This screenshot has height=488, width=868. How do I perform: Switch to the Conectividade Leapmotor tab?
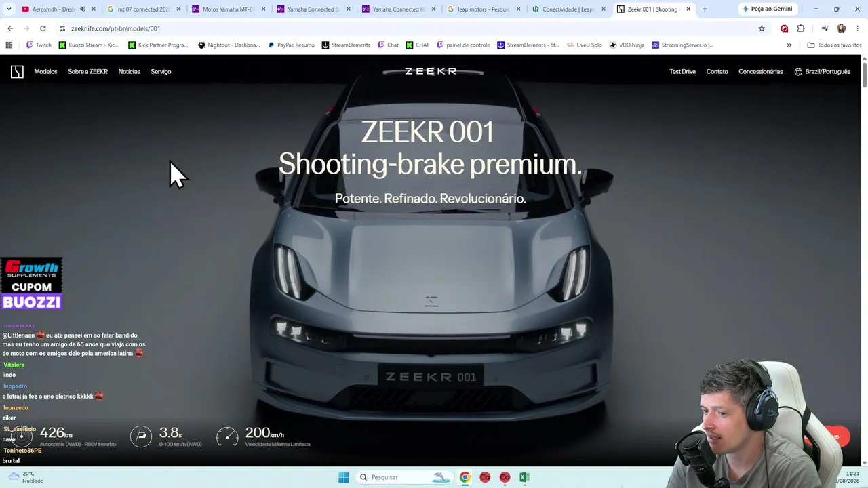click(568, 9)
